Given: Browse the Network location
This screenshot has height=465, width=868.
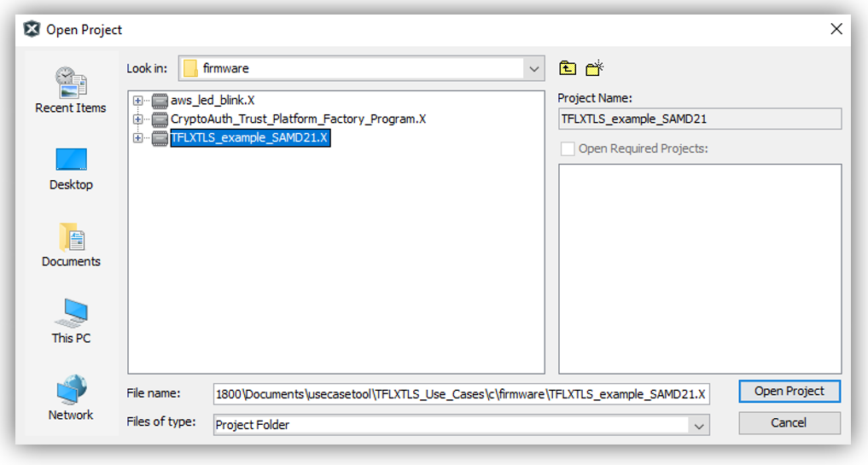Looking at the screenshot, I should (x=71, y=398).
